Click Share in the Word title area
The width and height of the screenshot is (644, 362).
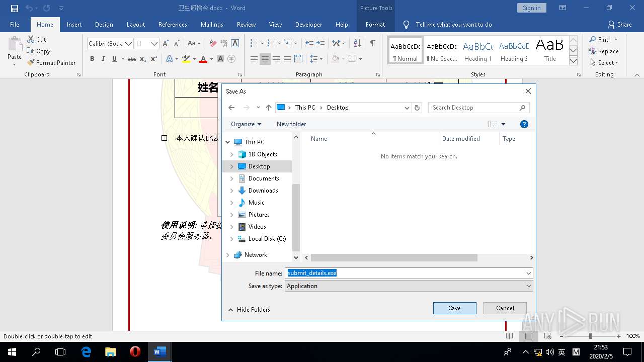click(619, 24)
